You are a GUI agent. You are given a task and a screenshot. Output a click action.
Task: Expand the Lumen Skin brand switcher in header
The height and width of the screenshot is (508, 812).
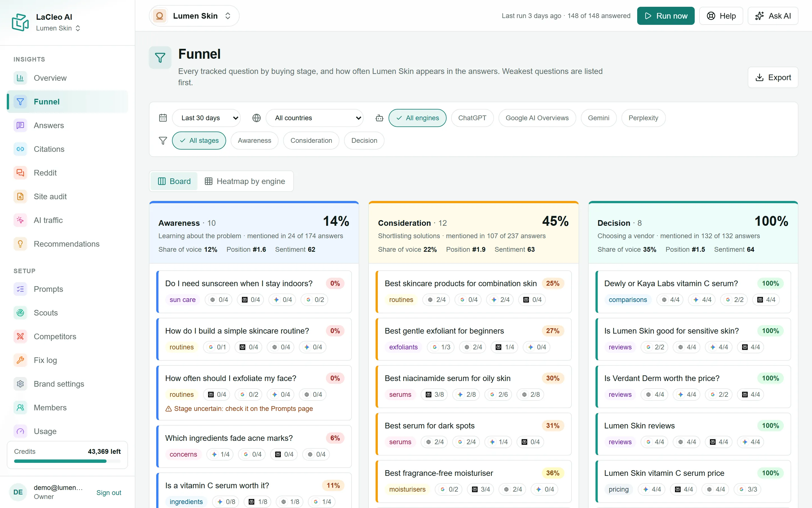point(194,16)
